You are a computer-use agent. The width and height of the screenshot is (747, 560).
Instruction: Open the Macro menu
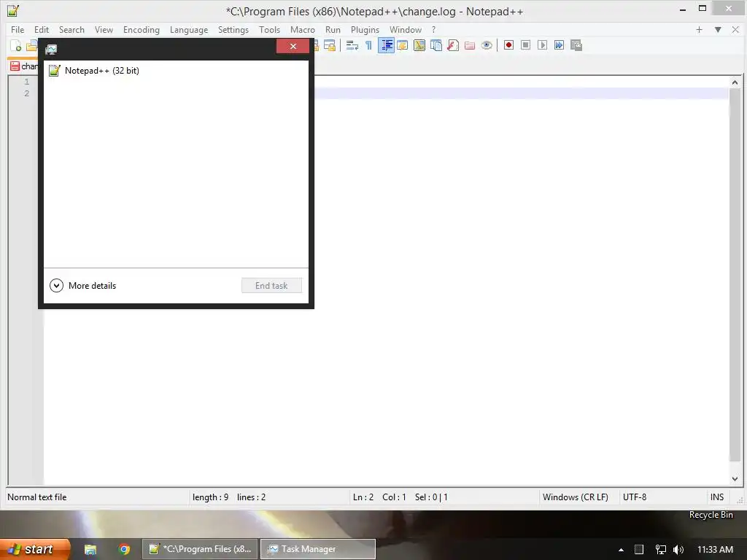click(x=303, y=29)
